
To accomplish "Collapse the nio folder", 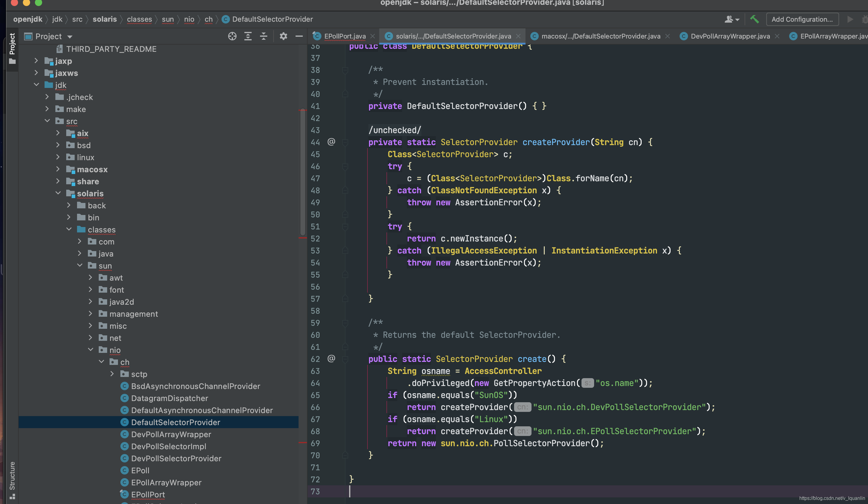I will click(90, 350).
